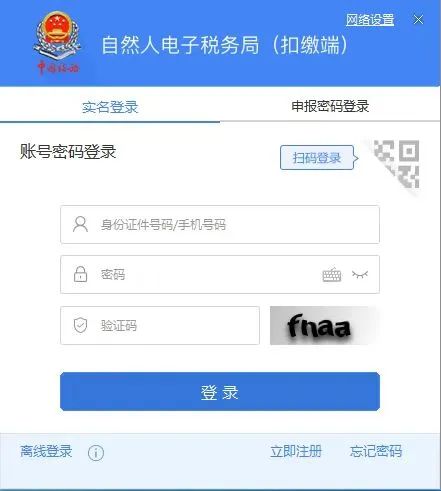
Task: Switch to the 实名登录 tab
Action: tap(110, 107)
